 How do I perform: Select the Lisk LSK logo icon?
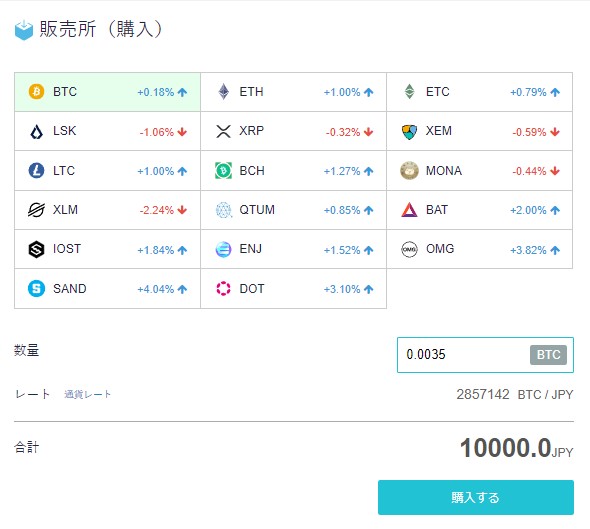pyautogui.click(x=36, y=132)
